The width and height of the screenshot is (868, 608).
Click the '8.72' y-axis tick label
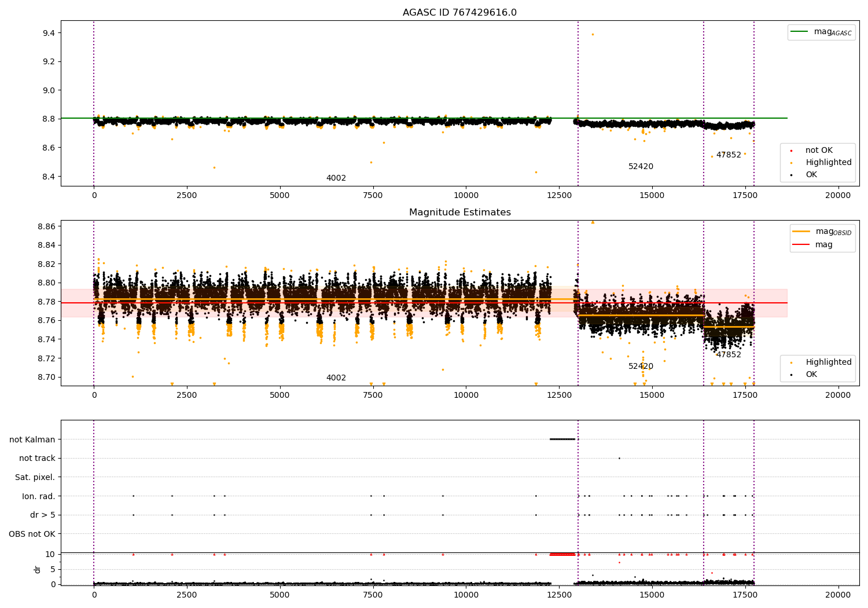click(x=46, y=358)
